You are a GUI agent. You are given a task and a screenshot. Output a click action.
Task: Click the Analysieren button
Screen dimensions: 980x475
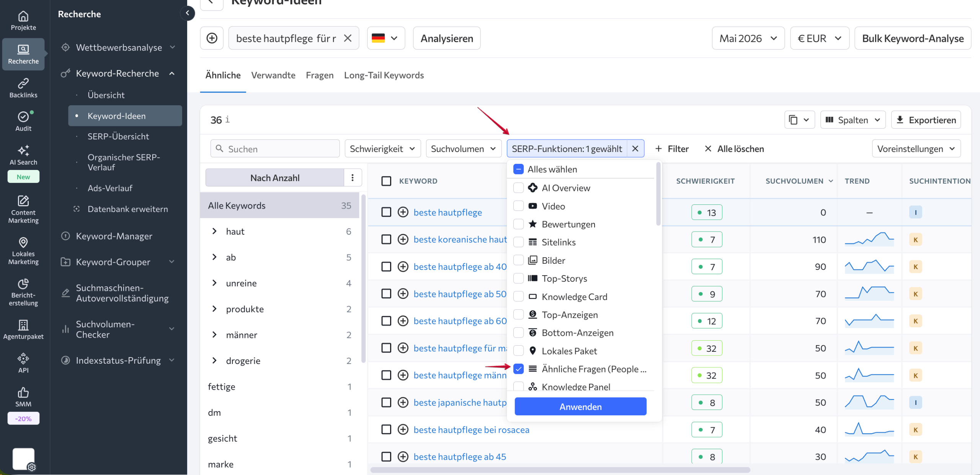point(447,38)
